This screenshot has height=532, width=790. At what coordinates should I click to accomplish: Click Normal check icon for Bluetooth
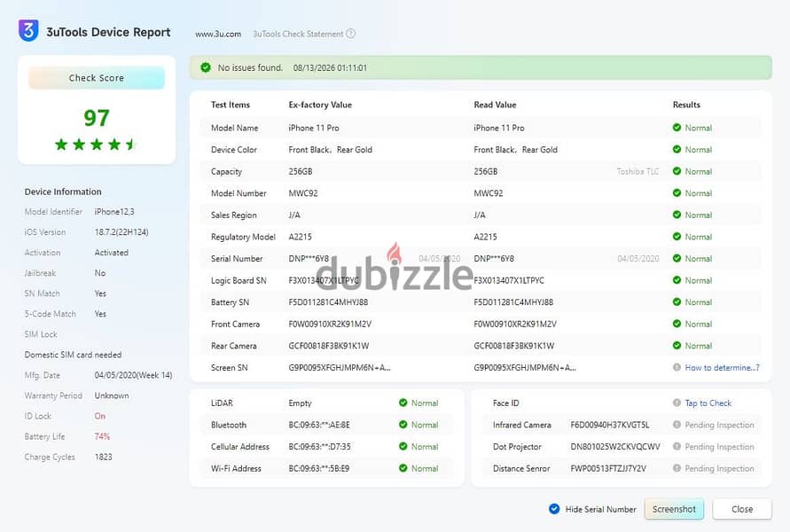[403, 425]
